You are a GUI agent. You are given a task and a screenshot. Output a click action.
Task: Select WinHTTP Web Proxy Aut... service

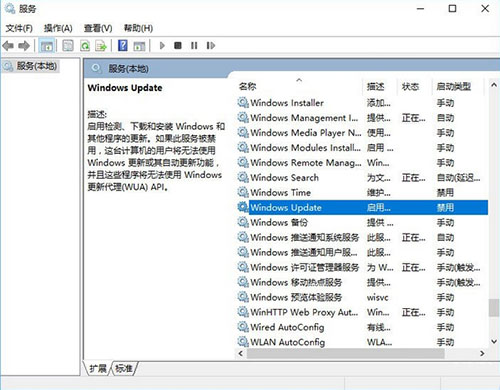click(x=362, y=312)
